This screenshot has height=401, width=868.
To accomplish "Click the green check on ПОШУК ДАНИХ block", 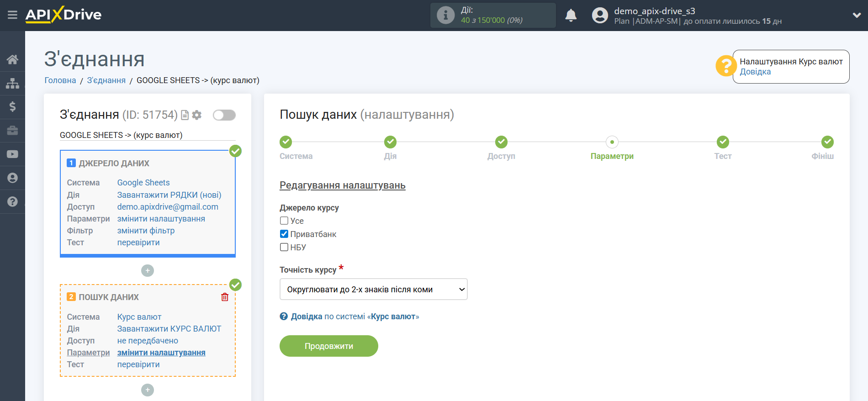I will tap(235, 285).
